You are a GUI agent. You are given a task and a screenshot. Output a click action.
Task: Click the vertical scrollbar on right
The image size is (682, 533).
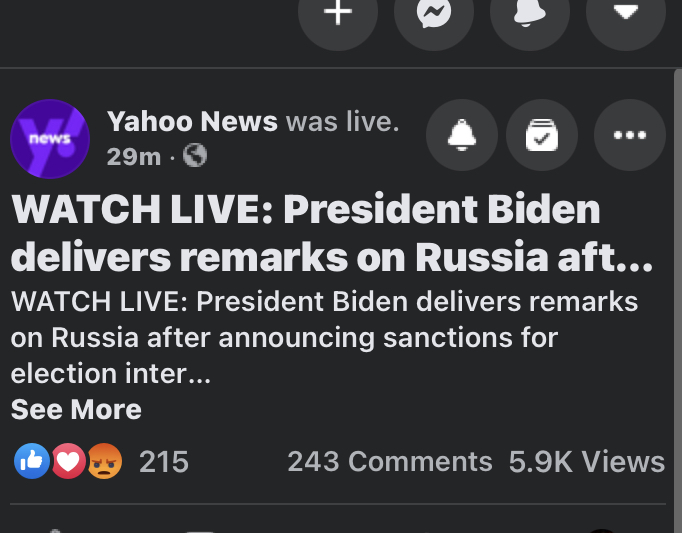(x=678, y=301)
